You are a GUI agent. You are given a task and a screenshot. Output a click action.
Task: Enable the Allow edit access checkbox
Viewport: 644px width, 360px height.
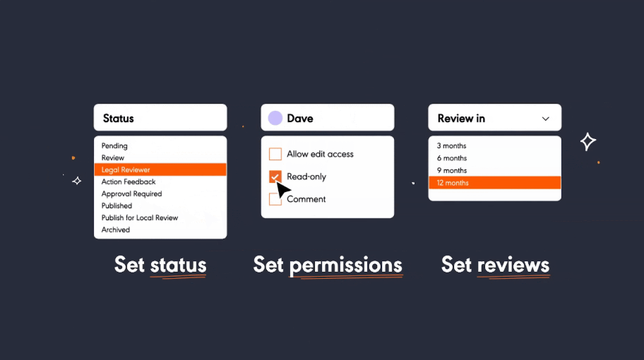pyautogui.click(x=275, y=154)
